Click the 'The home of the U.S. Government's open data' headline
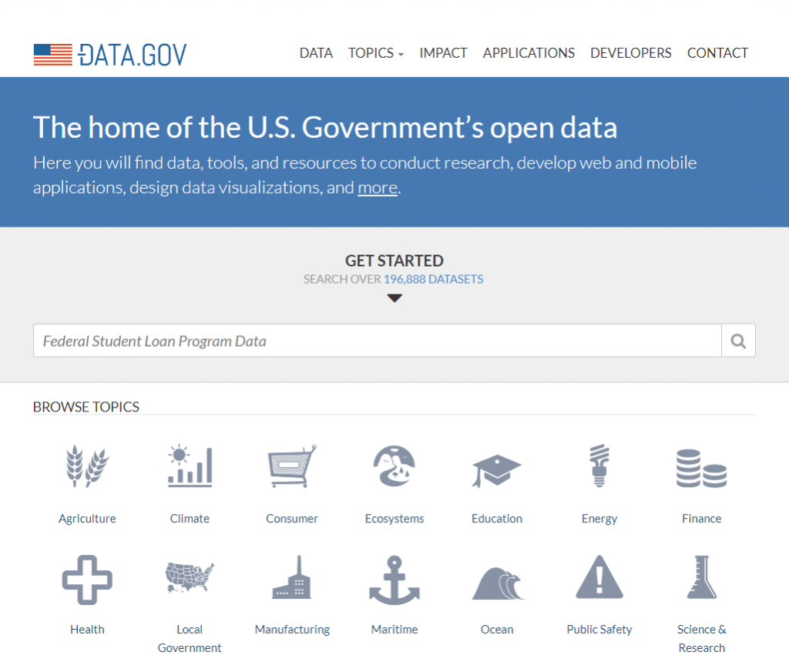 325,127
